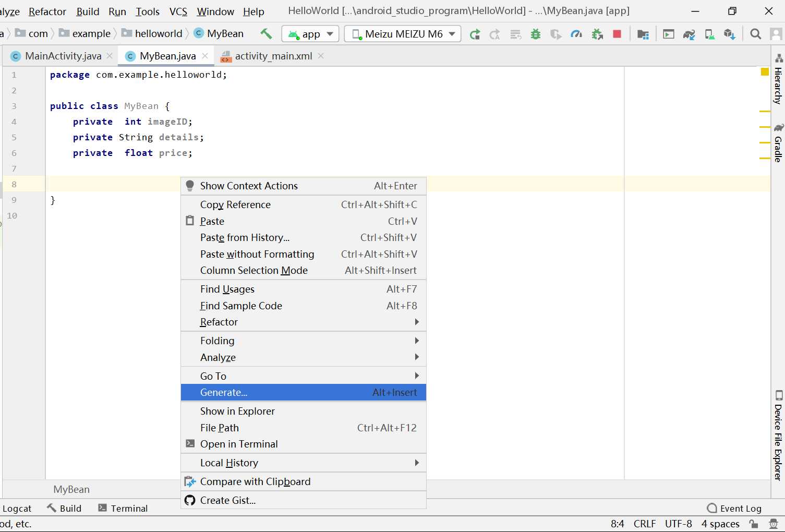Open the Device File Explorer panel
This screenshot has width=785, height=532.
click(x=778, y=435)
